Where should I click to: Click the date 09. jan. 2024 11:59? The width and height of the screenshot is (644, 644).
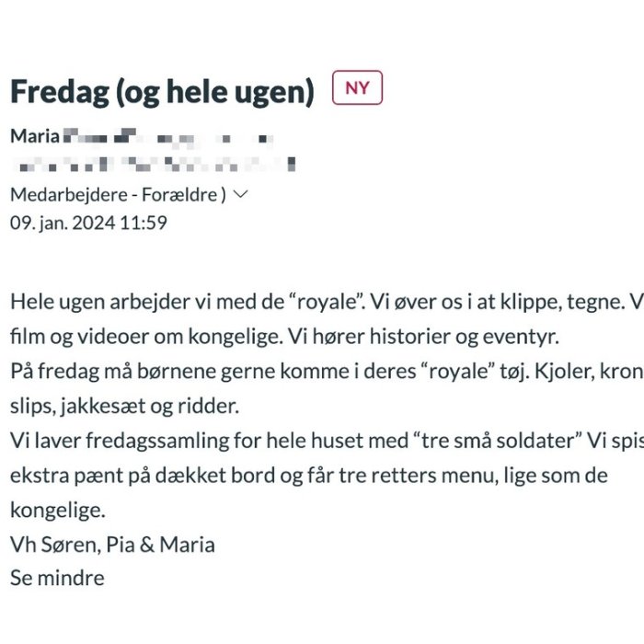(88, 223)
